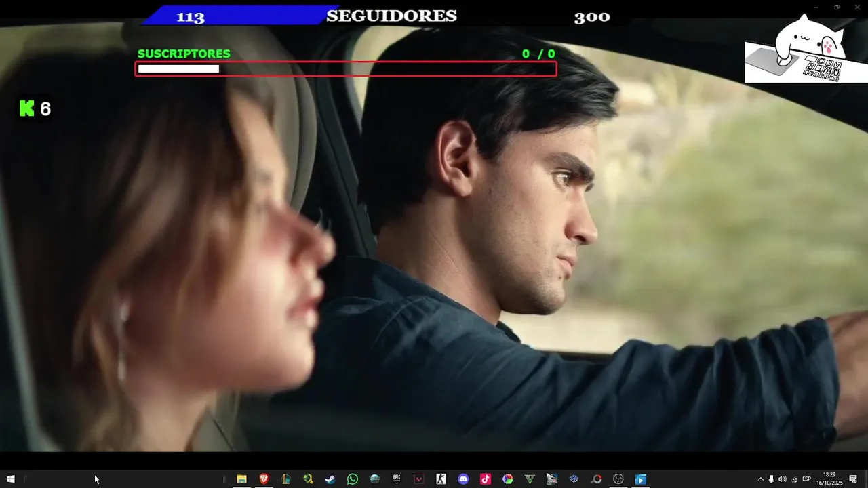868x488 pixels.
Task: Open WhatsApp from the taskbar
Action: point(353,479)
